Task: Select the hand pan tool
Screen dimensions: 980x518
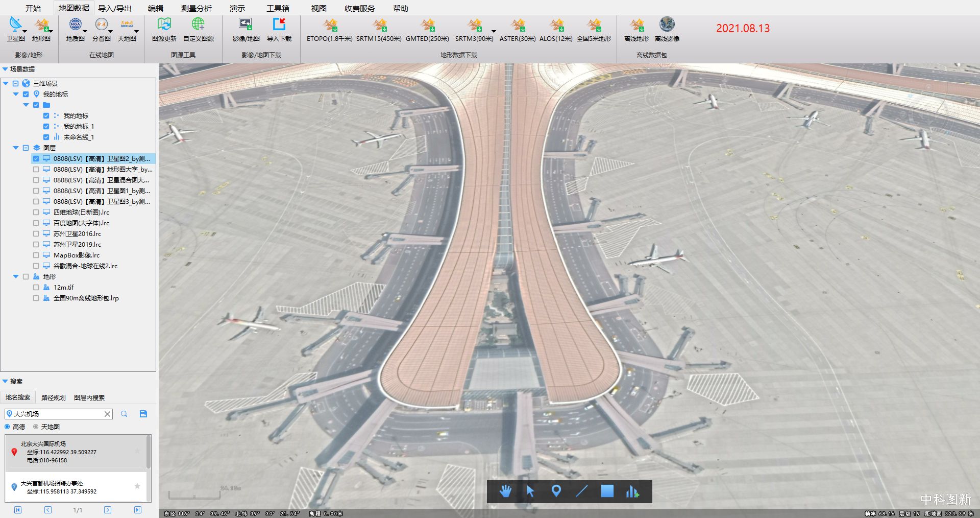Action: [x=505, y=491]
